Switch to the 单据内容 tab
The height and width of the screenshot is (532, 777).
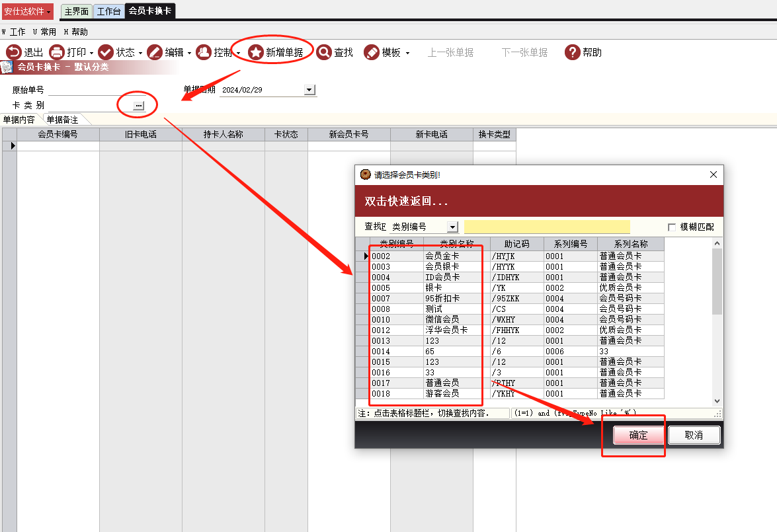tap(20, 120)
